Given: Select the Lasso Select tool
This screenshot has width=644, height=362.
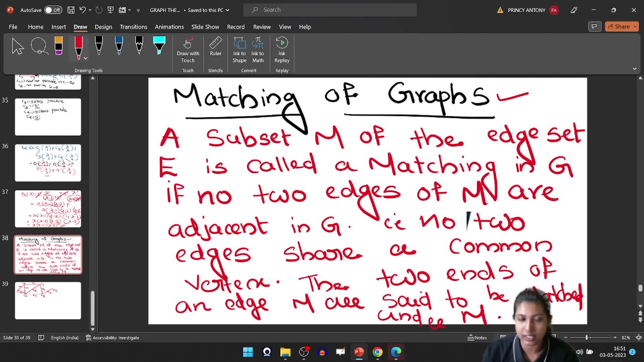Looking at the screenshot, I should 39,46.
